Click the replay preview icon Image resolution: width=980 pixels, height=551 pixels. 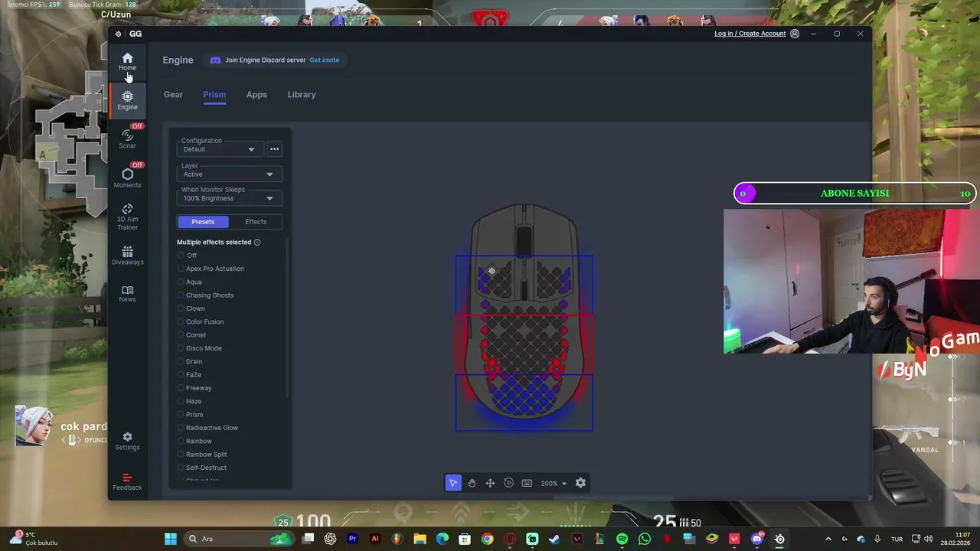508,483
